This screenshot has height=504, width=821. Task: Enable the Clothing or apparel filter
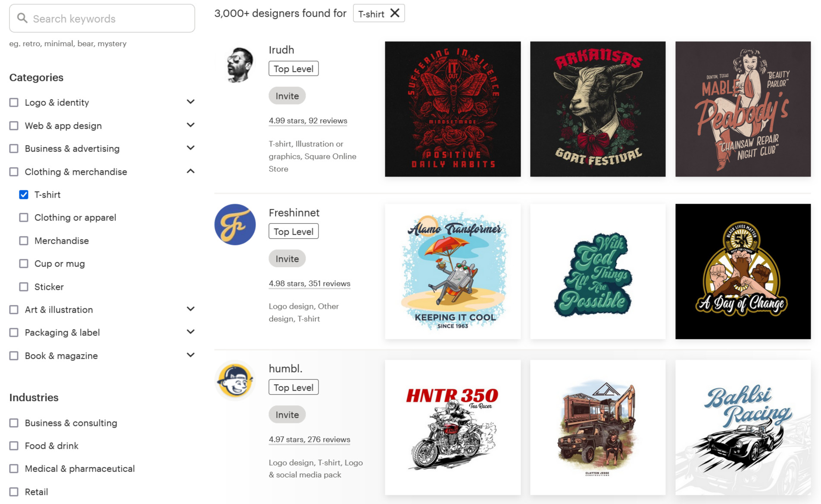[x=24, y=218]
